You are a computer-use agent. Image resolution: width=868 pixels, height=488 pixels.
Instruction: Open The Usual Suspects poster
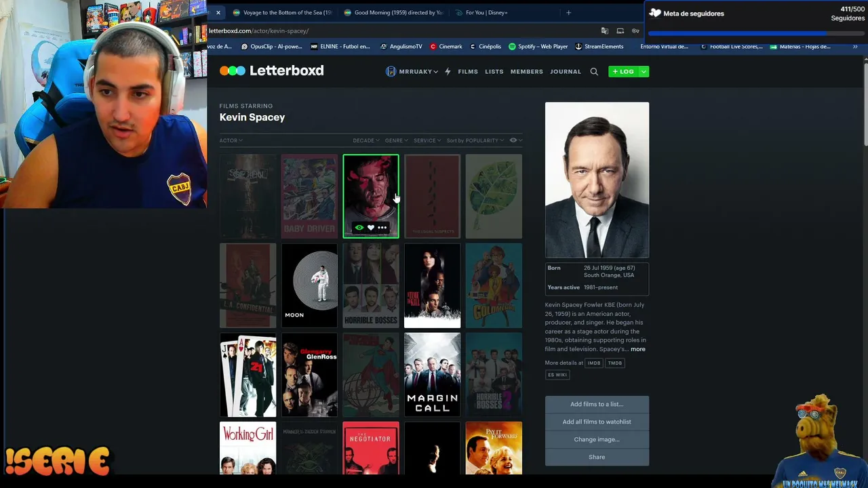pos(432,197)
